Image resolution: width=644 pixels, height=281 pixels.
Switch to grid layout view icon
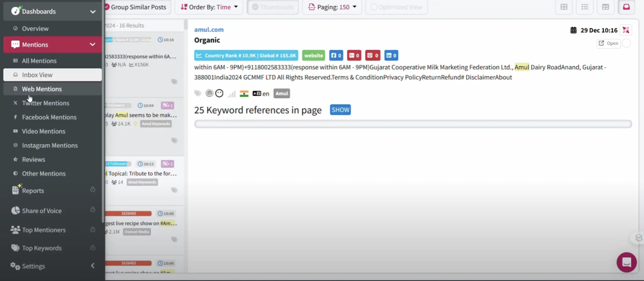pos(564,7)
